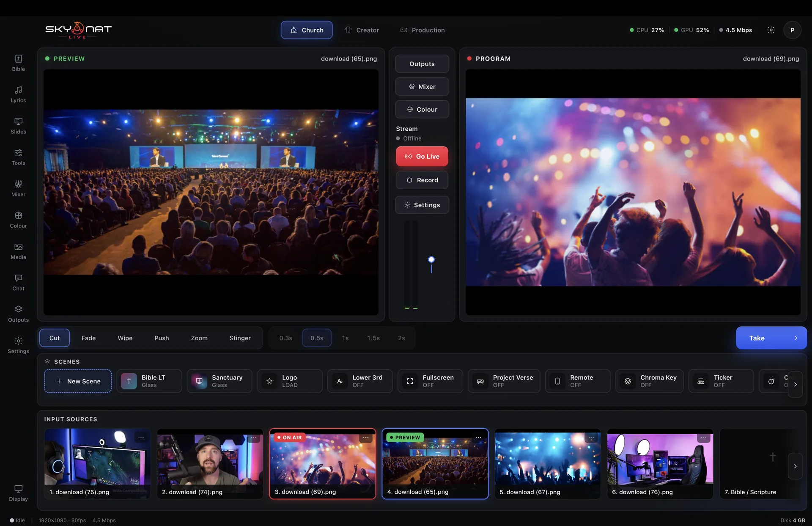Open the Bible sidebar icon

pyautogui.click(x=18, y=63)
